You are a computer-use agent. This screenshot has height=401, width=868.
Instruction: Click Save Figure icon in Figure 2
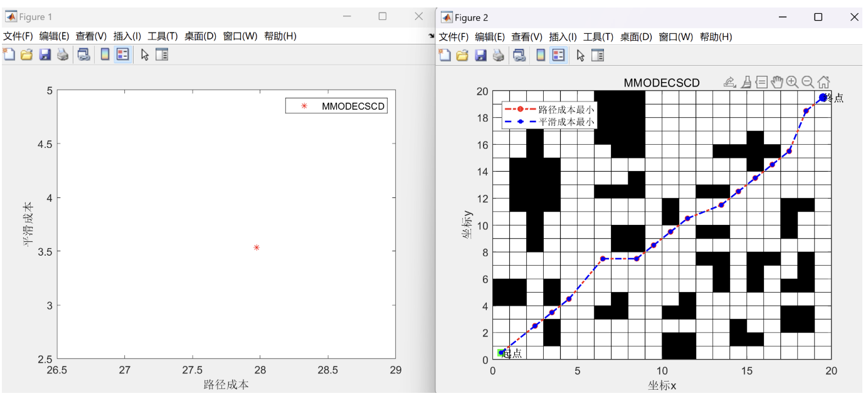coord(480,56)
